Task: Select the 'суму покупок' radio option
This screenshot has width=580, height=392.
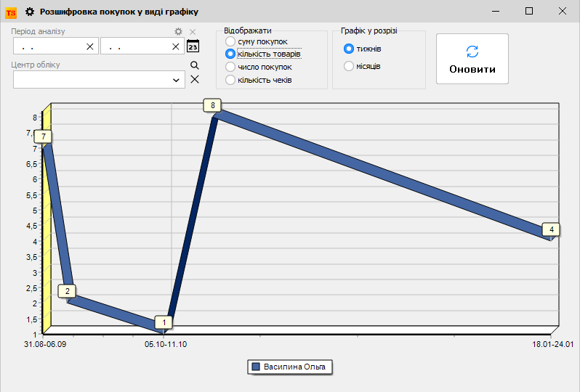Action: (230, 41)
